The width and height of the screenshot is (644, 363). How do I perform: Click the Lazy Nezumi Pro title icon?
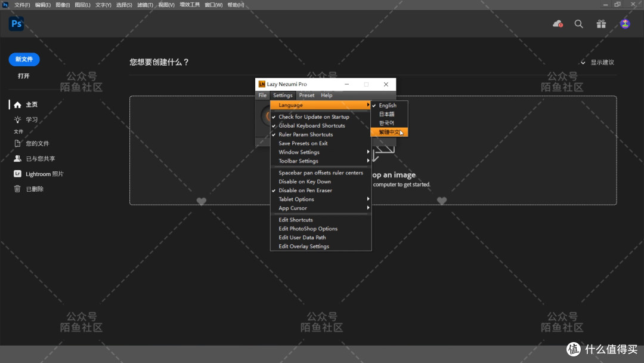[262, 84]
